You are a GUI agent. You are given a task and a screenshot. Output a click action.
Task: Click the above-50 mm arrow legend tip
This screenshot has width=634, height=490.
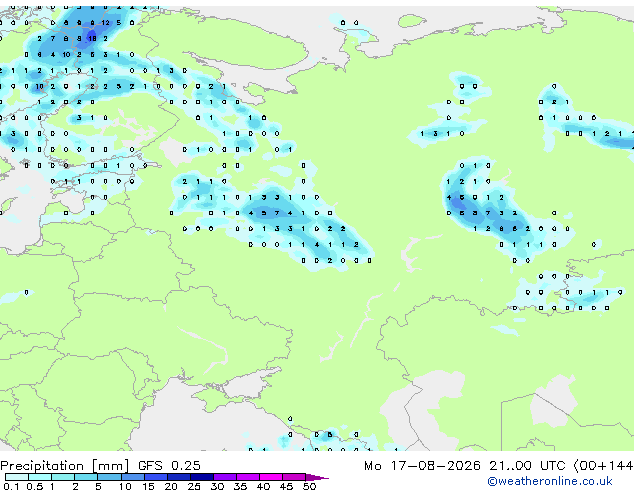(317, 477)
